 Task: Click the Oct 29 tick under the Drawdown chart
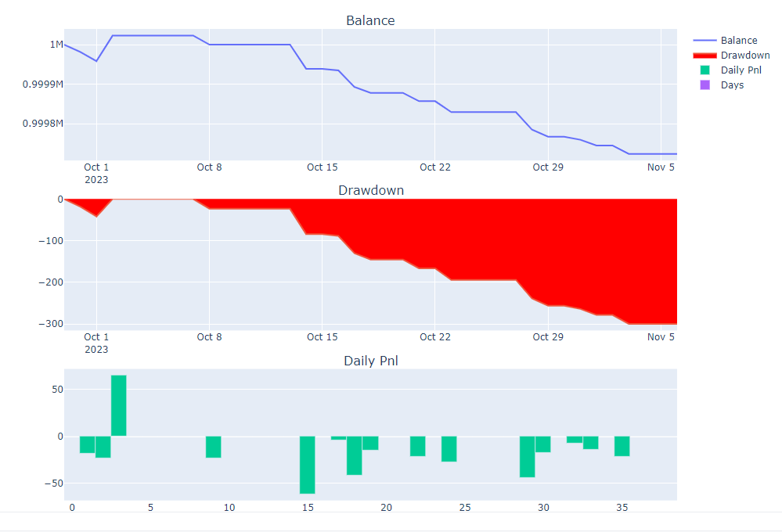pyautogui.click(x=548, y=337)
